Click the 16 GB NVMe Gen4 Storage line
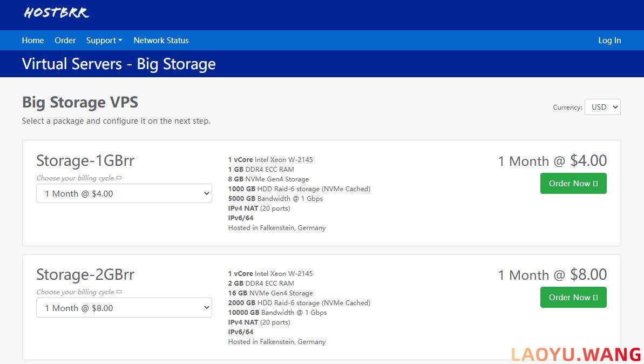This screenshot has width=644, height=364. [270, 293]
